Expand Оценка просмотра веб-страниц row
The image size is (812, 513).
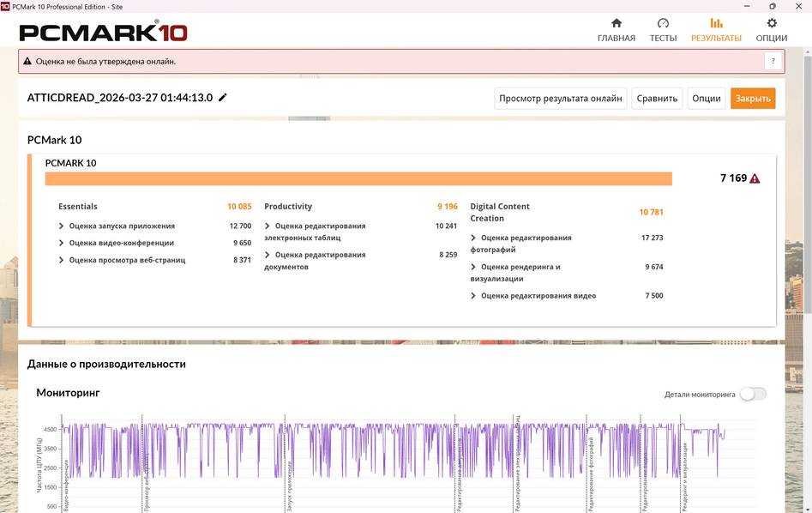coord(62,260)
